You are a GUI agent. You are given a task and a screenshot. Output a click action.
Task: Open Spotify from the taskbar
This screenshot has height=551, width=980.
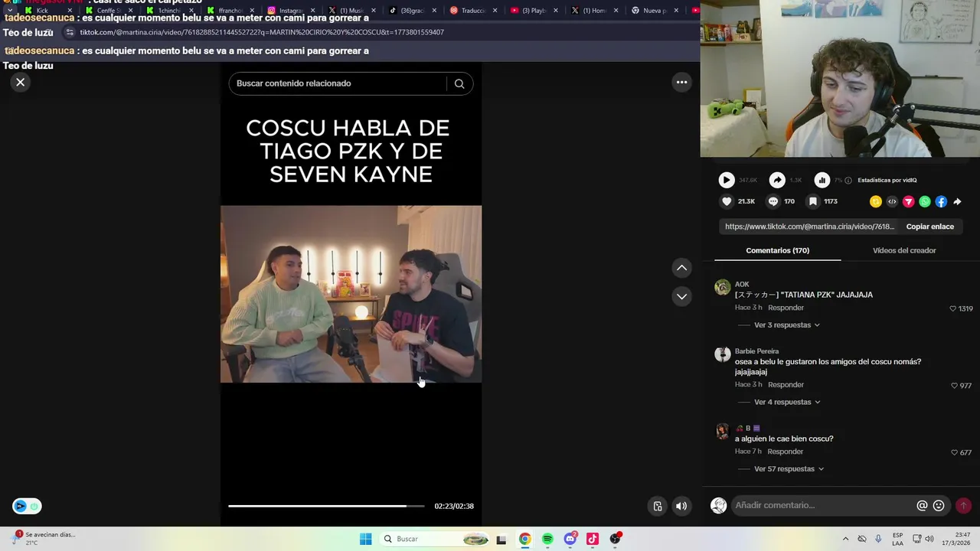pyautogui.click(x=547, y=539)
